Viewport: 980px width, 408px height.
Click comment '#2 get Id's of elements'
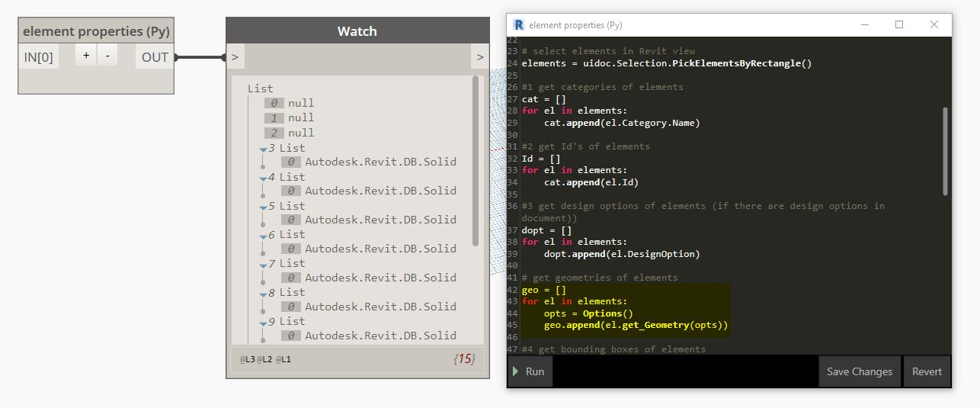[x=586, y=146]
